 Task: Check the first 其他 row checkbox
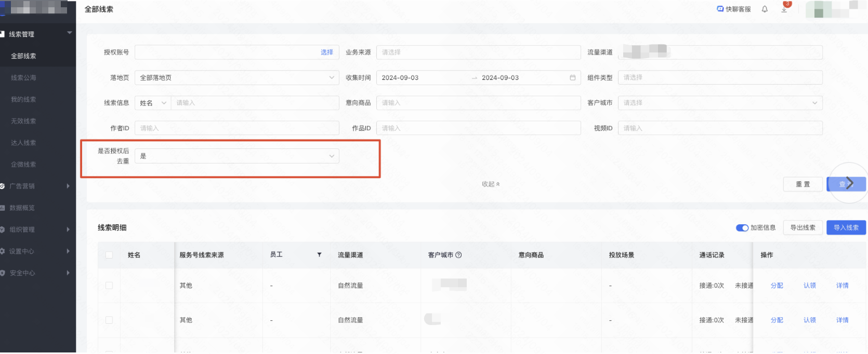(109, 285)
